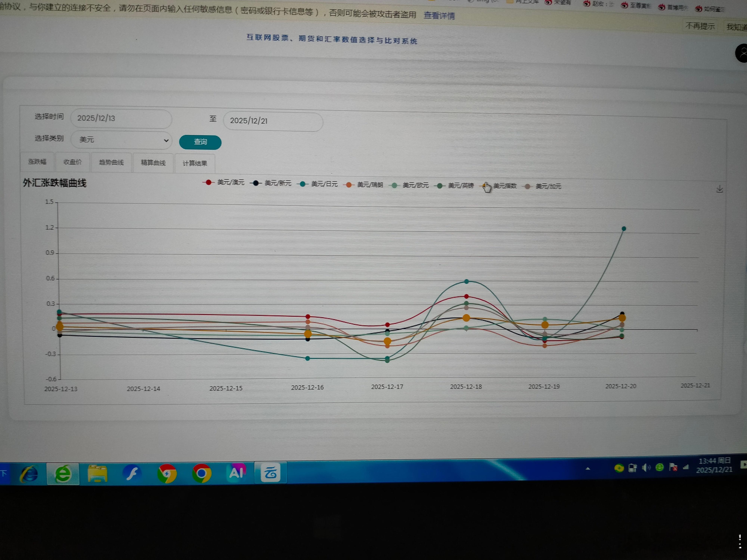This screenshot has width=747, height=560.
Task: Click the chart download icon
Action: (719, 189)
